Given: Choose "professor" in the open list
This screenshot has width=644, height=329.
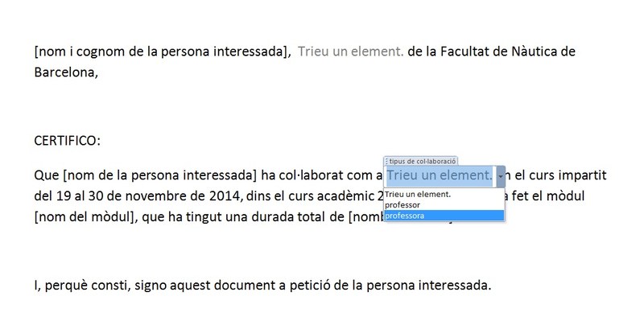Looking at the screenshot, I should [x=444, y=204].
